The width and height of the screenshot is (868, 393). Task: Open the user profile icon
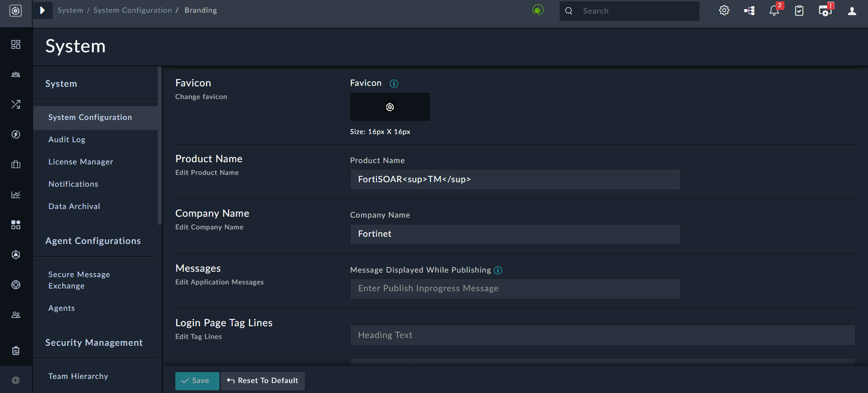[x=852, y=11]
